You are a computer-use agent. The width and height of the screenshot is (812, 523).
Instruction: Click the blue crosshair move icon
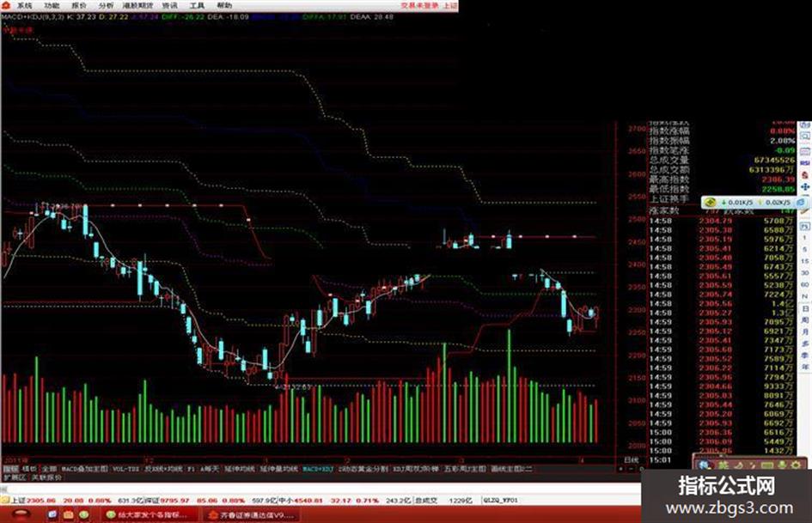pos(805,186)
